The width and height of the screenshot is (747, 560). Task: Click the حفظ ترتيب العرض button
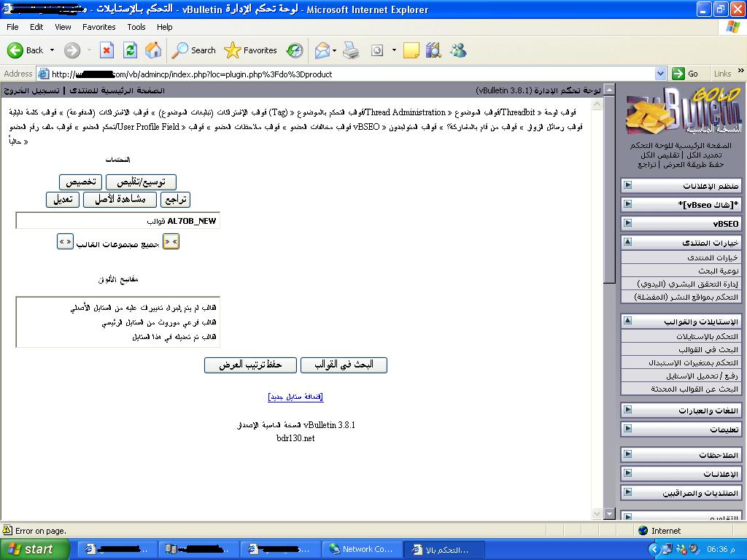251,365
